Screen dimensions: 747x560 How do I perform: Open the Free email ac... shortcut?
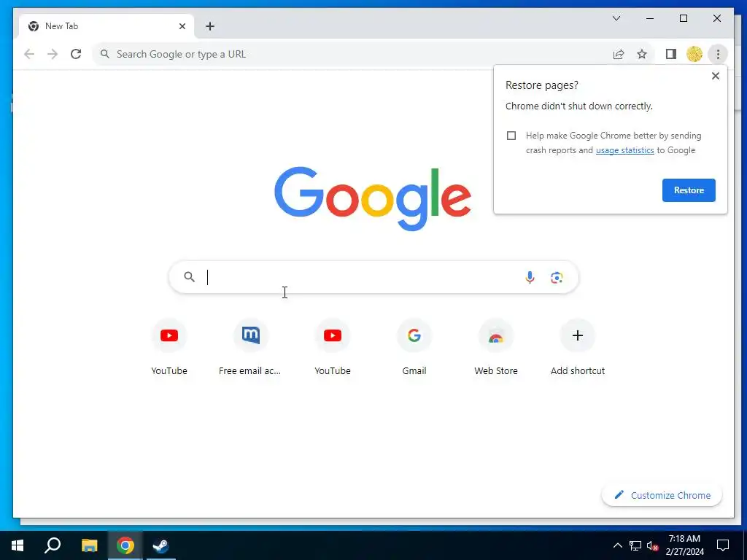click(x=250, y=348)
